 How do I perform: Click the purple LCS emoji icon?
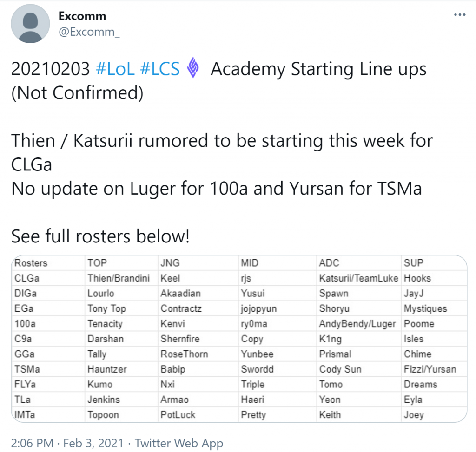point(193,68)
